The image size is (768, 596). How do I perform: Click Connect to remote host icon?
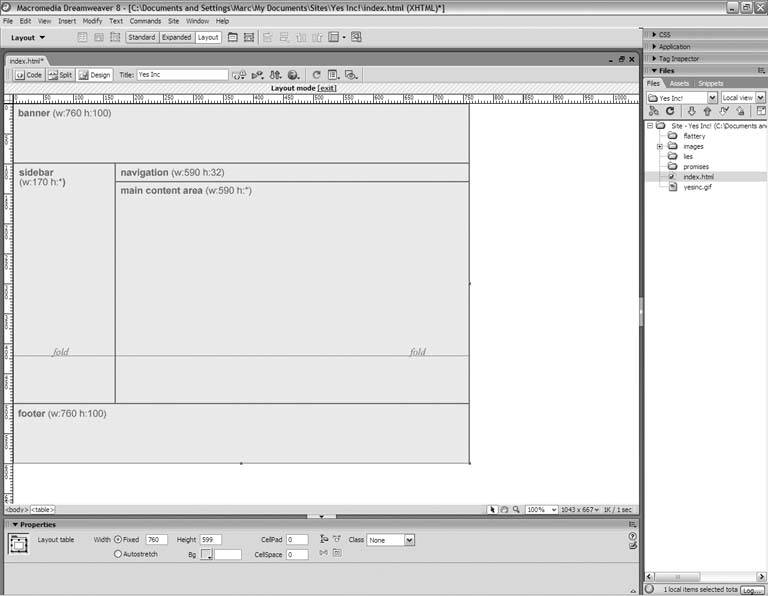click(653, 111)
